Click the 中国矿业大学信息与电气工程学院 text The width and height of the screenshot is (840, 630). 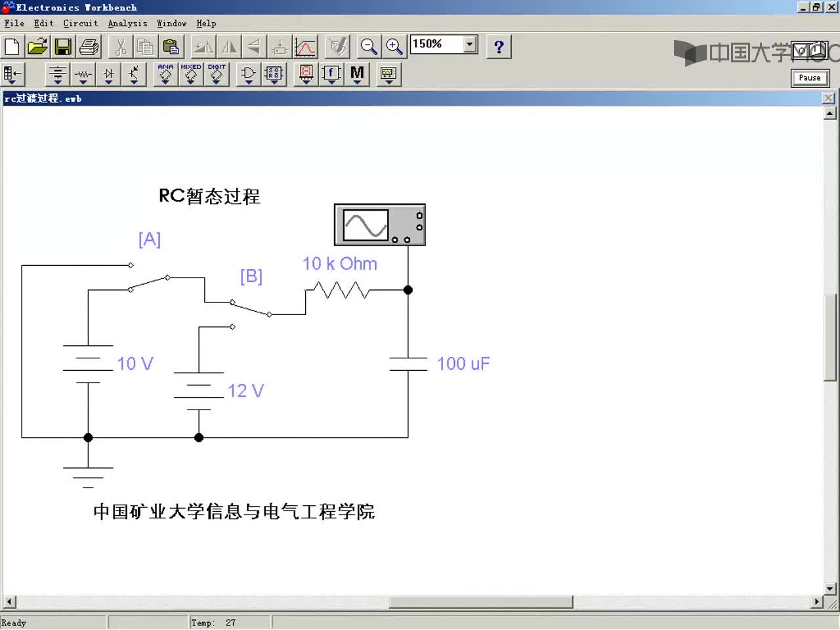tap(234, 511)
